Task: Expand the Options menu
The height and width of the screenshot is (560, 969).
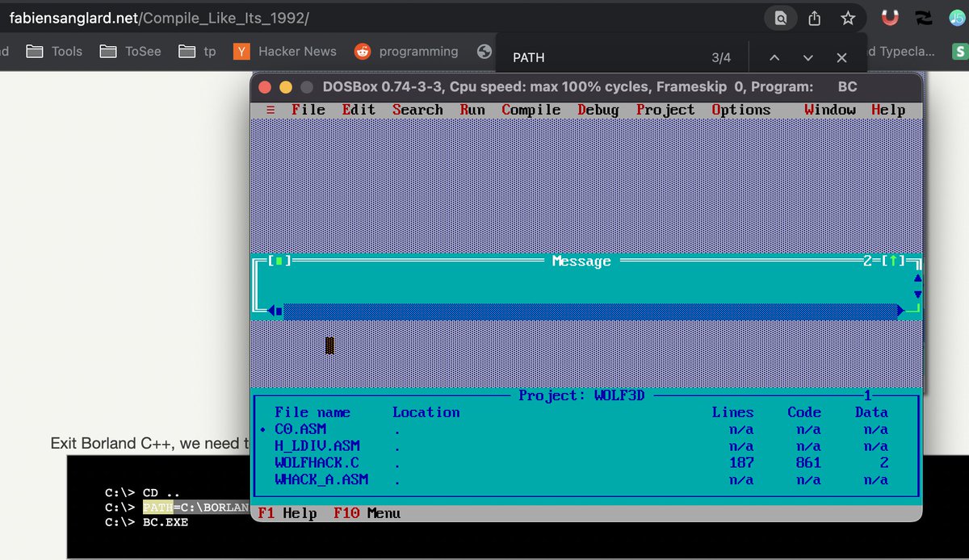Action: click(x=740, y=111)
